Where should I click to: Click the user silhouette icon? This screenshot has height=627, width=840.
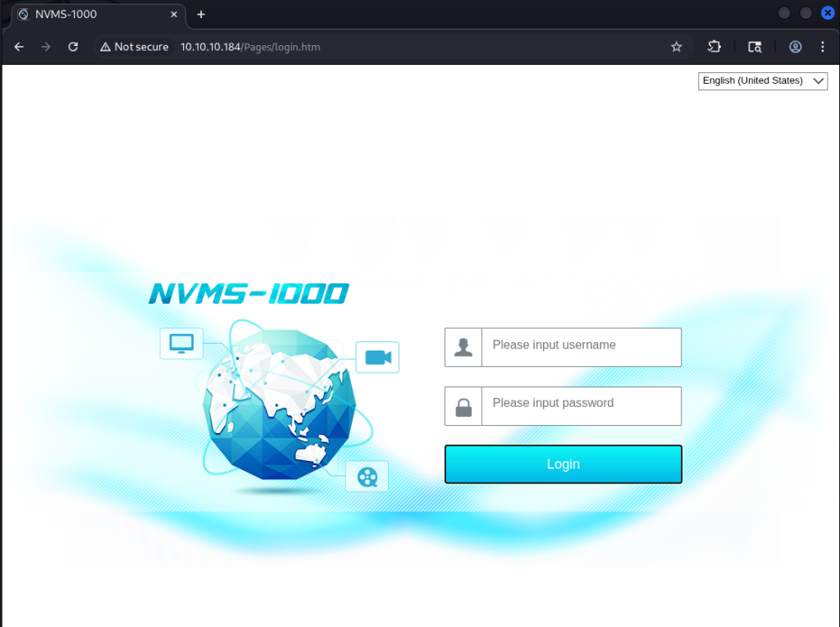click(x=463, y=347)
